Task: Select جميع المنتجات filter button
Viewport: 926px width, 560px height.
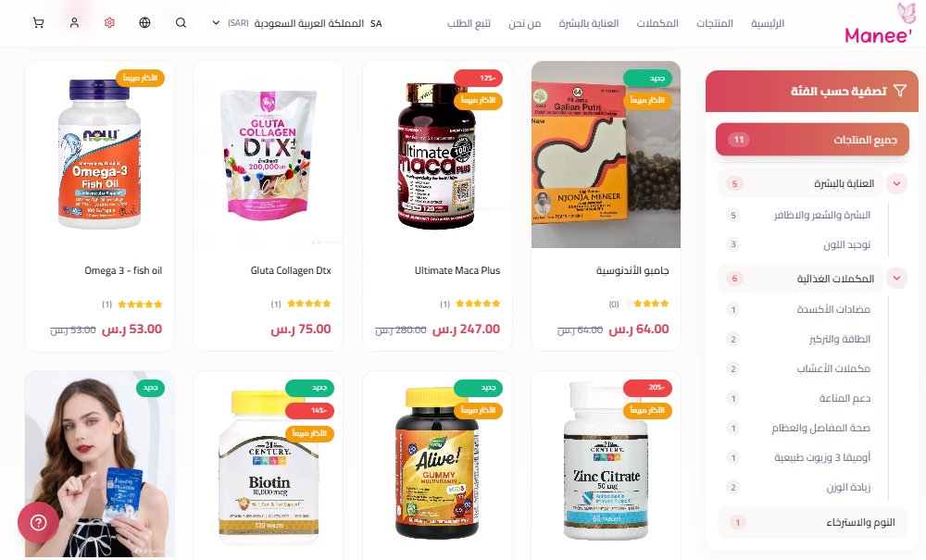Action: coord(812,139)
